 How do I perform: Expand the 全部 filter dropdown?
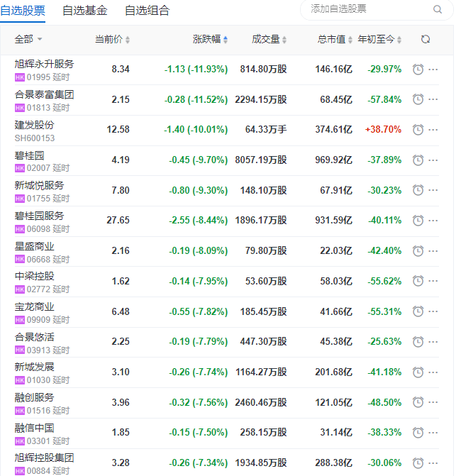tap(28, 40)
